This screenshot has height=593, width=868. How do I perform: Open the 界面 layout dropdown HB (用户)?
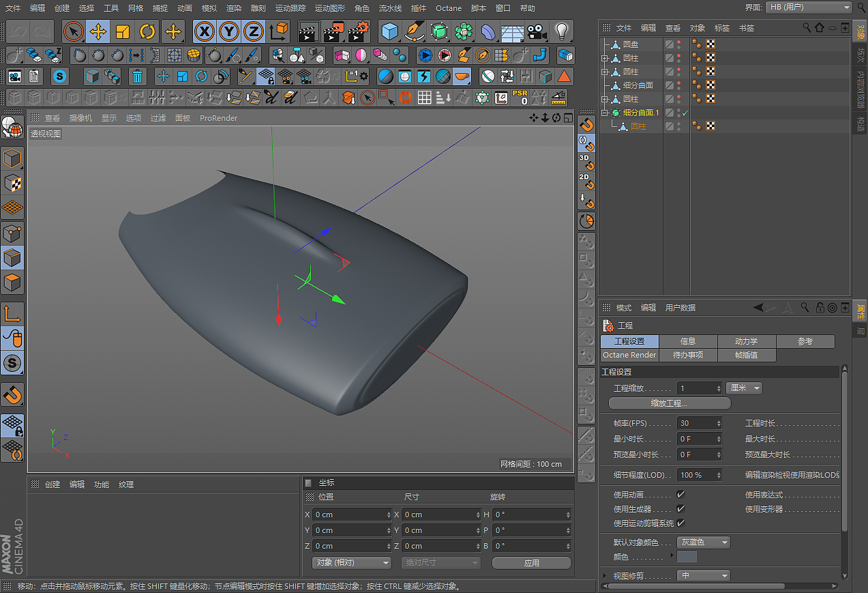click(809, 7)
